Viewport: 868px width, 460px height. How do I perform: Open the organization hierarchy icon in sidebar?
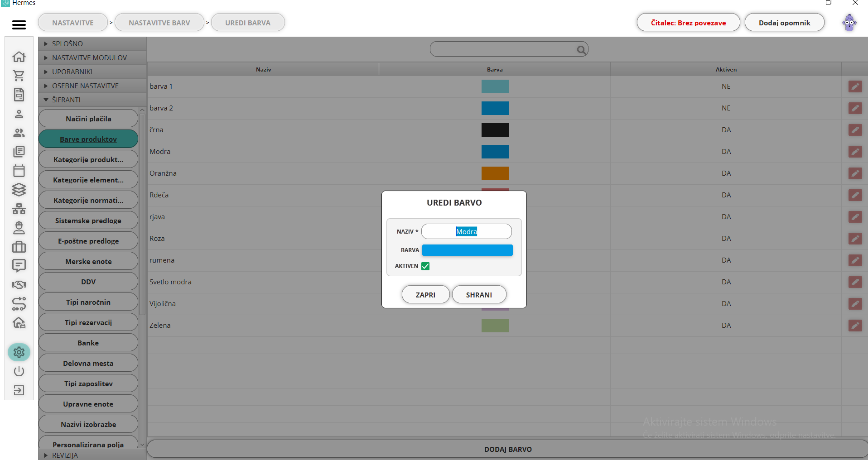[x=19, y=209]
